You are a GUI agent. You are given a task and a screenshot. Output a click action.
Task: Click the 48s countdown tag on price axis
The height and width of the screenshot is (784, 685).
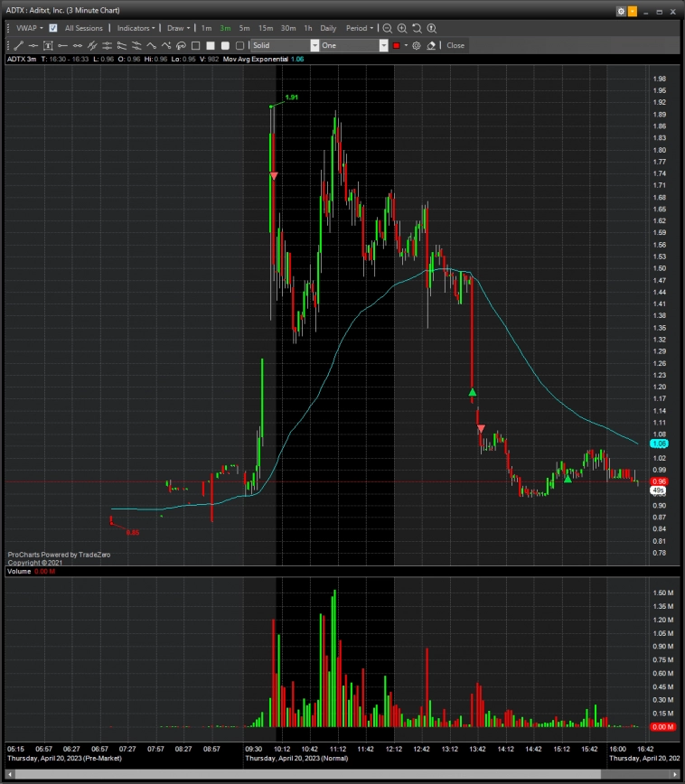(x=659, y=490)
